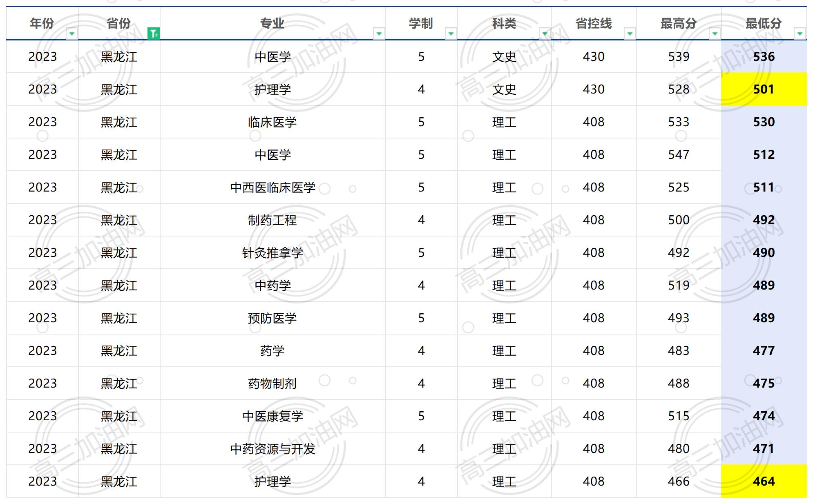The width and height of the screenshot is (813, 504).
Task: Select the 学制 header cell
Action: coord(422,23)
